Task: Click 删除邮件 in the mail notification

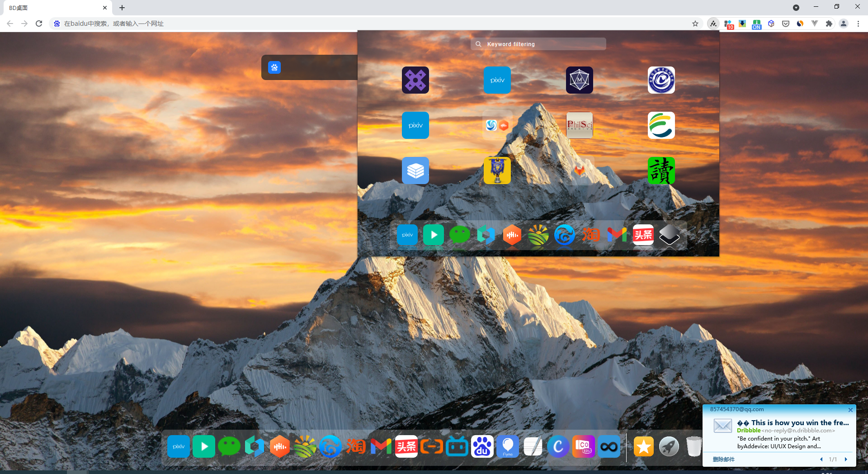Action: pos(724,459)
